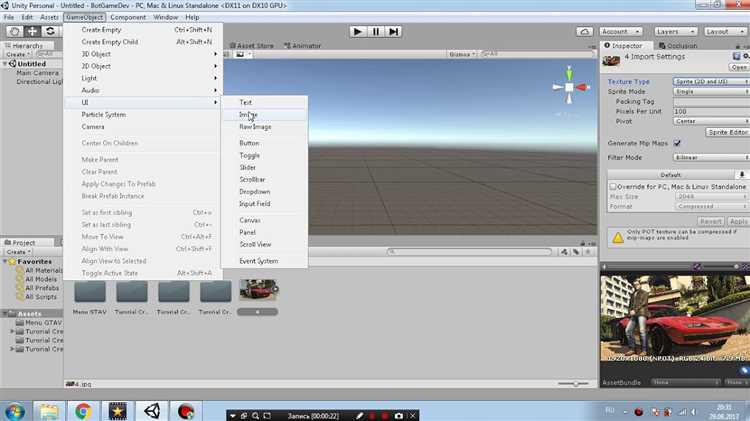Open the screen recorder taskbar app
Image resolution: width=750 pixels, height=421 pixels.
[186, 411]
